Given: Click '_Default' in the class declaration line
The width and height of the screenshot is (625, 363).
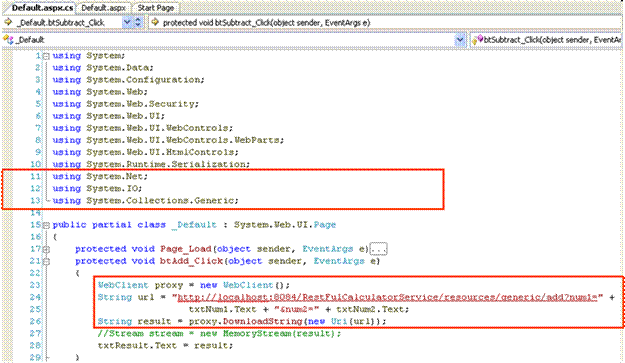Looking at the screenshot, I should (x=194, y=225).
